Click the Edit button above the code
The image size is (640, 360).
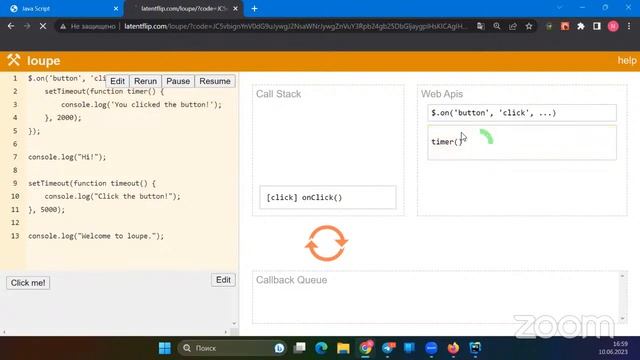[x=118, y=81]
